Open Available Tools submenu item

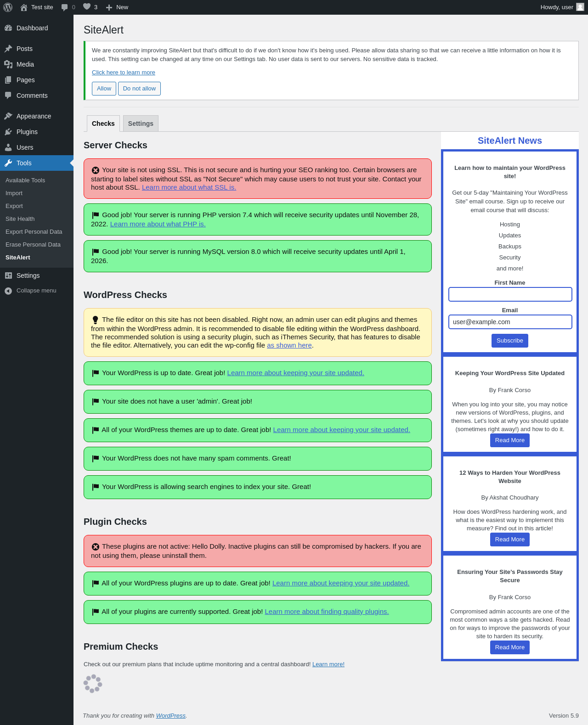25,180
